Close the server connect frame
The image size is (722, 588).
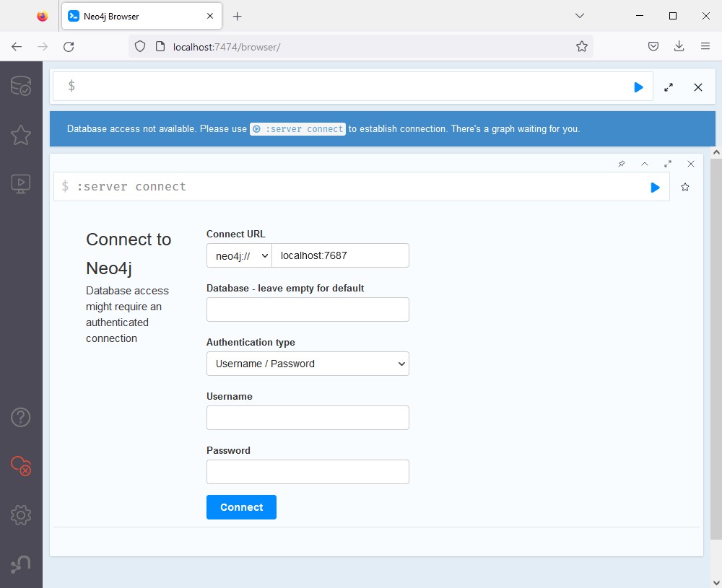(x=691, y=164)
